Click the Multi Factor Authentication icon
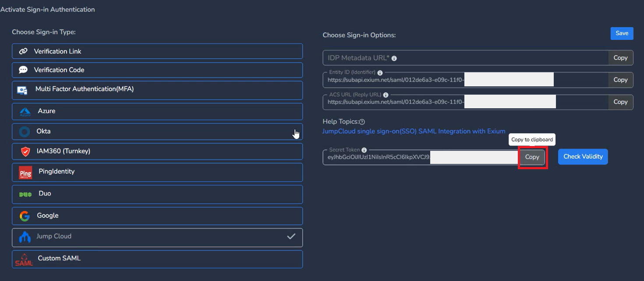This screenshot has width=644, height=281. click(x=22, y=90)
